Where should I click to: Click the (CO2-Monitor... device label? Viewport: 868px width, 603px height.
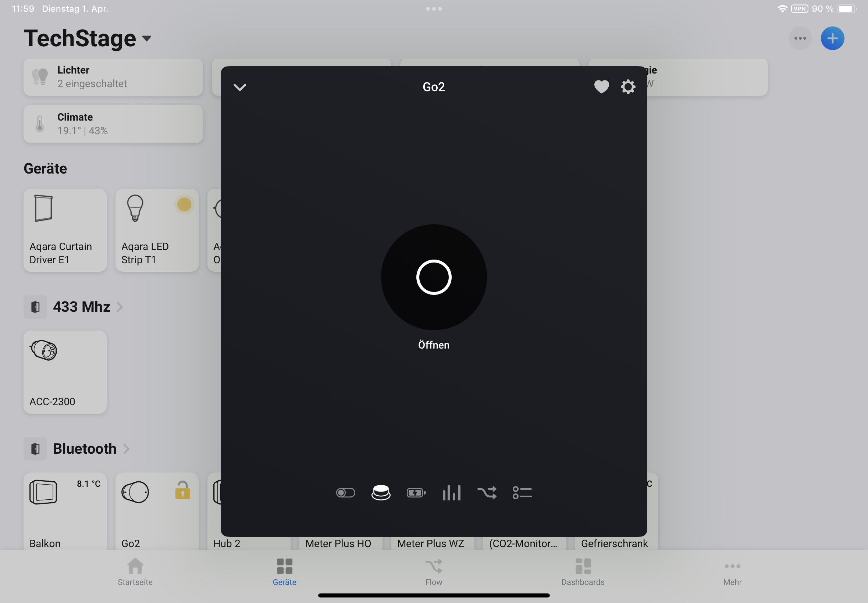pyautogui.click(x=523, y=543)
